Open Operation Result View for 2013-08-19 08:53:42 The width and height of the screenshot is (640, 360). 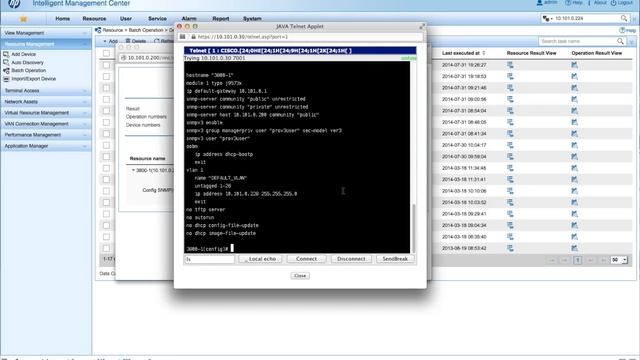(574, 248)
